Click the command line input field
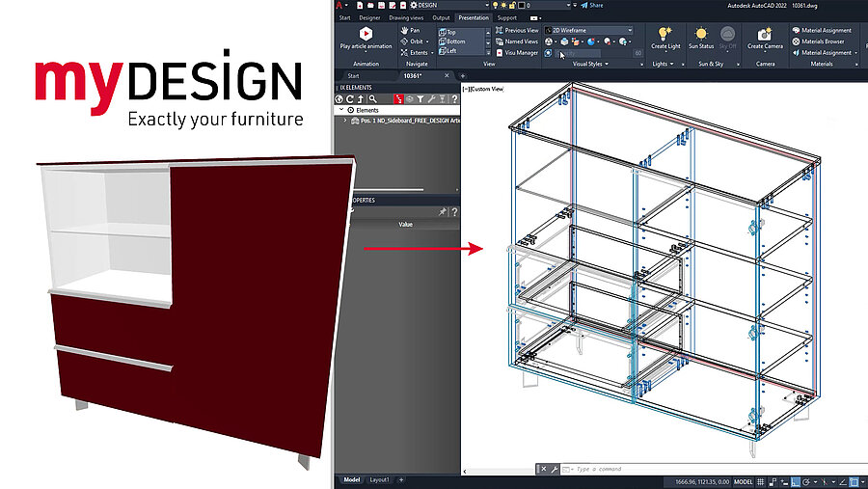Viewport: 868px width, 489px height. [714, 469]
